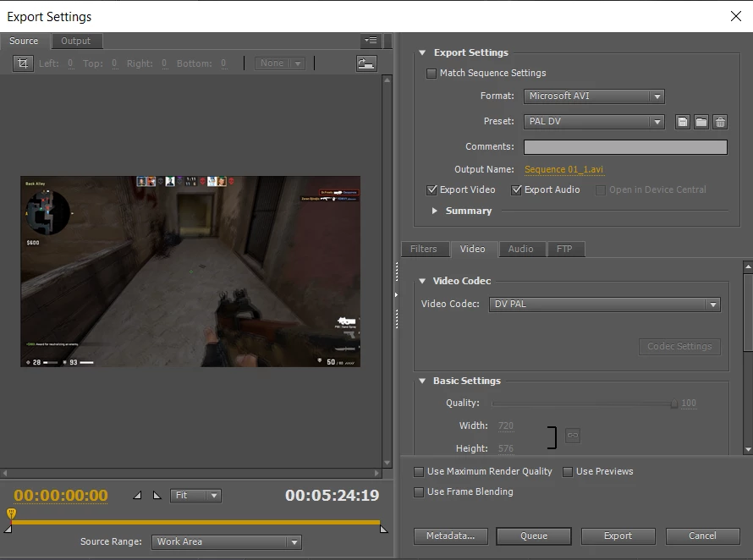753x560 pixels.
Task: Open the crop proportions None dropdown
Action: (x=280, y=63)
